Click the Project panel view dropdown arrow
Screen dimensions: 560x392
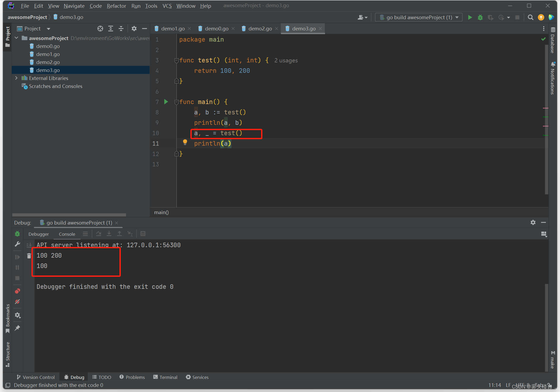click(48, 28)
